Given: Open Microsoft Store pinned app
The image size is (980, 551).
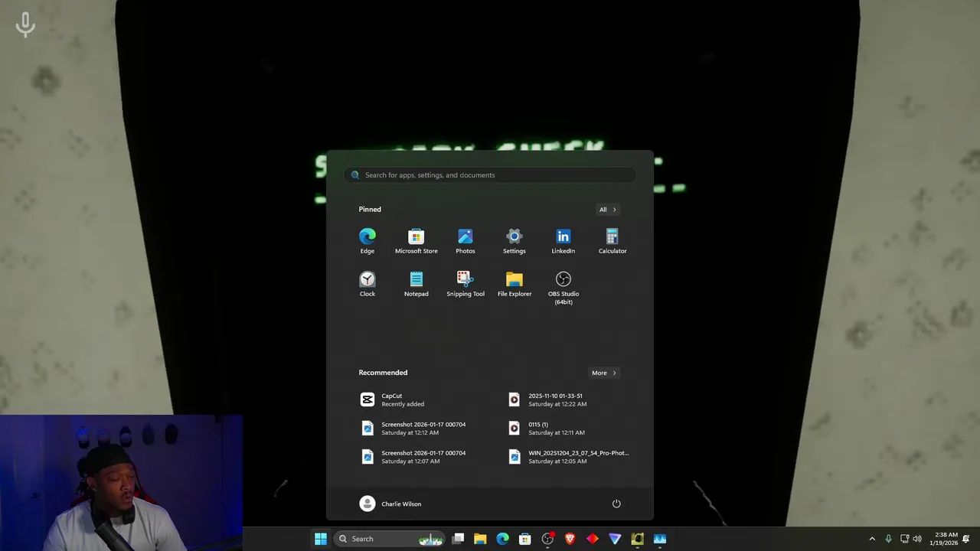Looking at the screenshot, I should click(416, 241).
